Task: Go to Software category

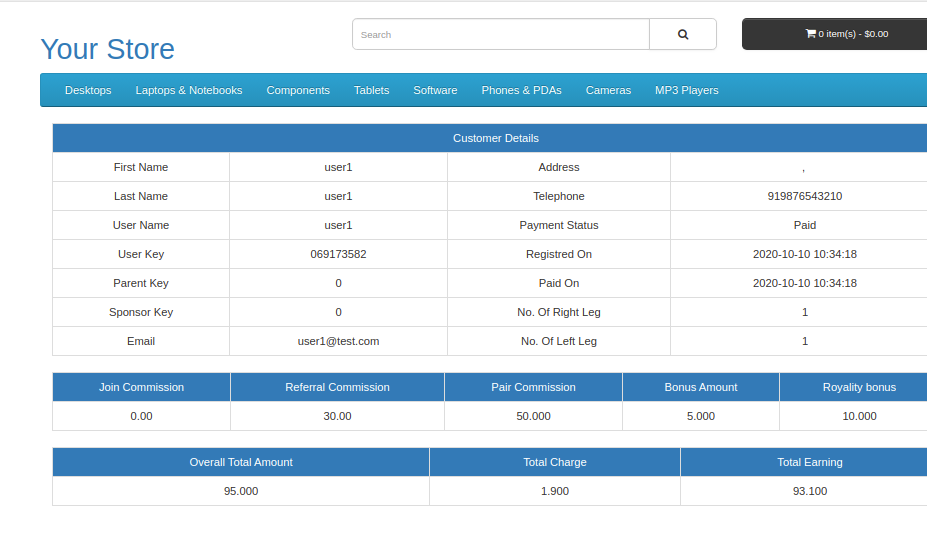Action: (x=435, y=90)
